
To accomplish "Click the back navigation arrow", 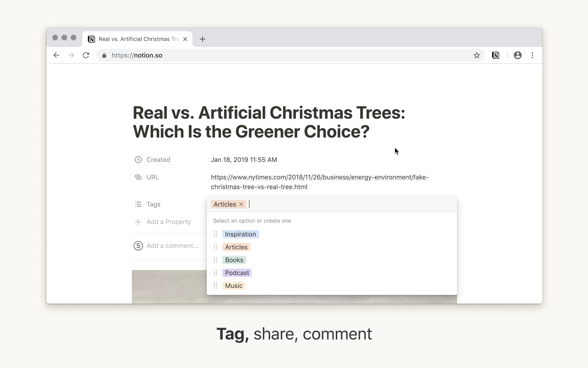I will (x=57, y=55).
